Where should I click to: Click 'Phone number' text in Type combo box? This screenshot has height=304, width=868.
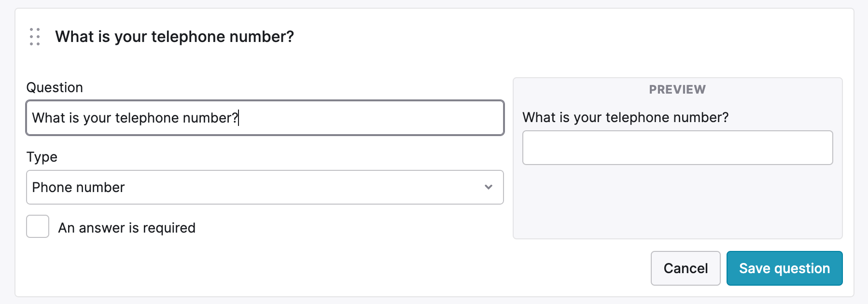(78, 187)
